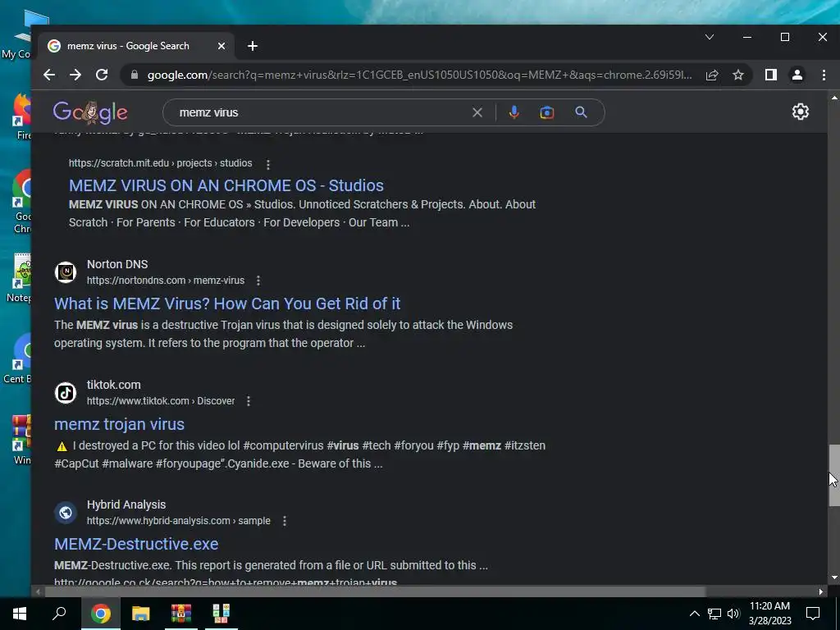
Task: Open Google quick settings gear
Action: [x=801, y=112]
